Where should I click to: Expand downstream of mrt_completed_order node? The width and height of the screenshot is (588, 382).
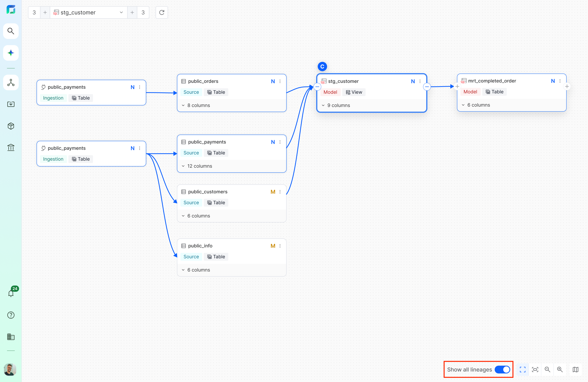[567, 87]
